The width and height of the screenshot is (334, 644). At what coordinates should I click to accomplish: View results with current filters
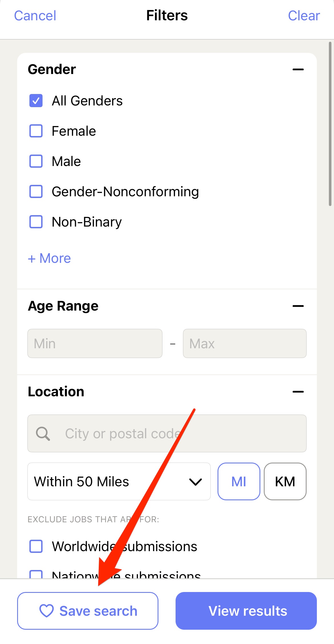coord(246,611)
